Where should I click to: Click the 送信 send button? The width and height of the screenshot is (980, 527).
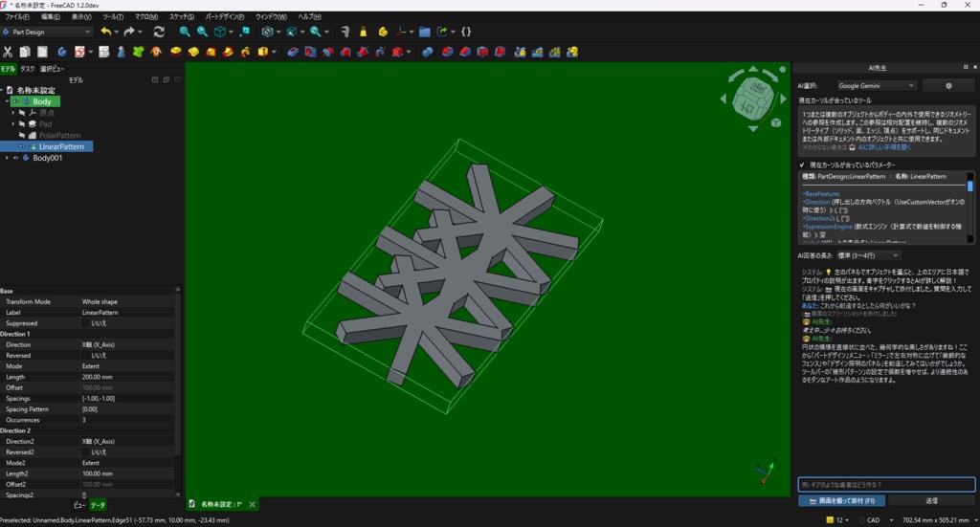[931, 501]
